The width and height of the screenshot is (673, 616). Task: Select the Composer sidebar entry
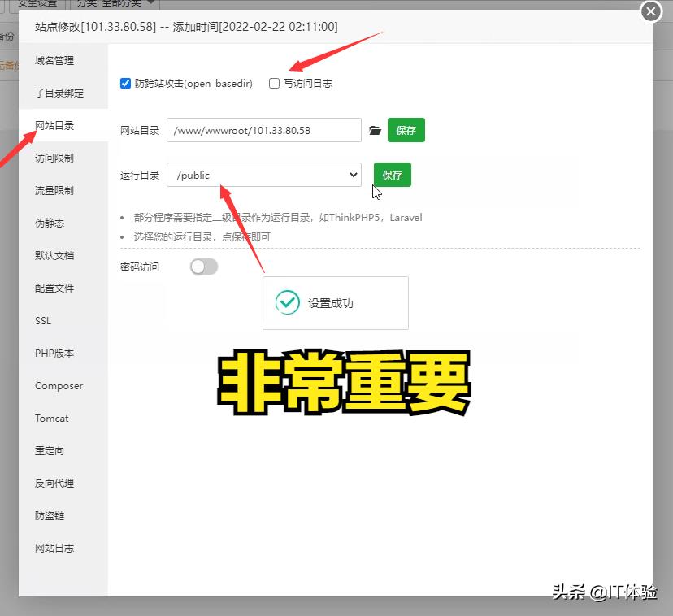click(x=58, y=385)
